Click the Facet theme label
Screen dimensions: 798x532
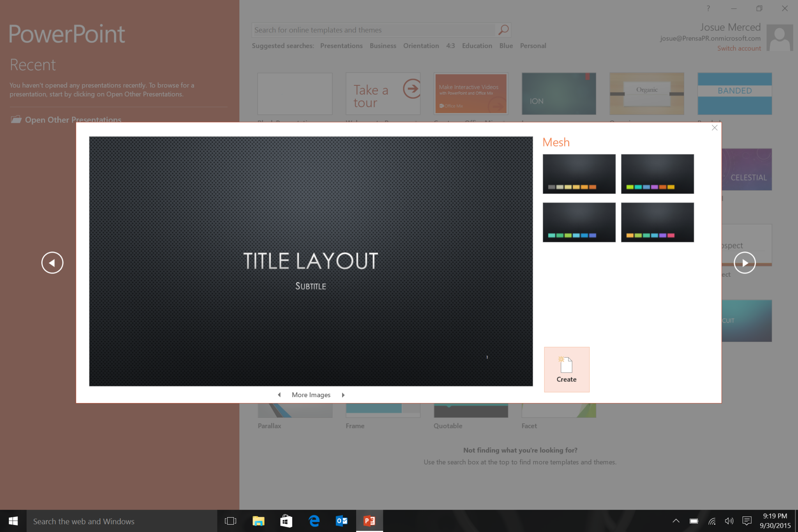click(x=529, y=426)
